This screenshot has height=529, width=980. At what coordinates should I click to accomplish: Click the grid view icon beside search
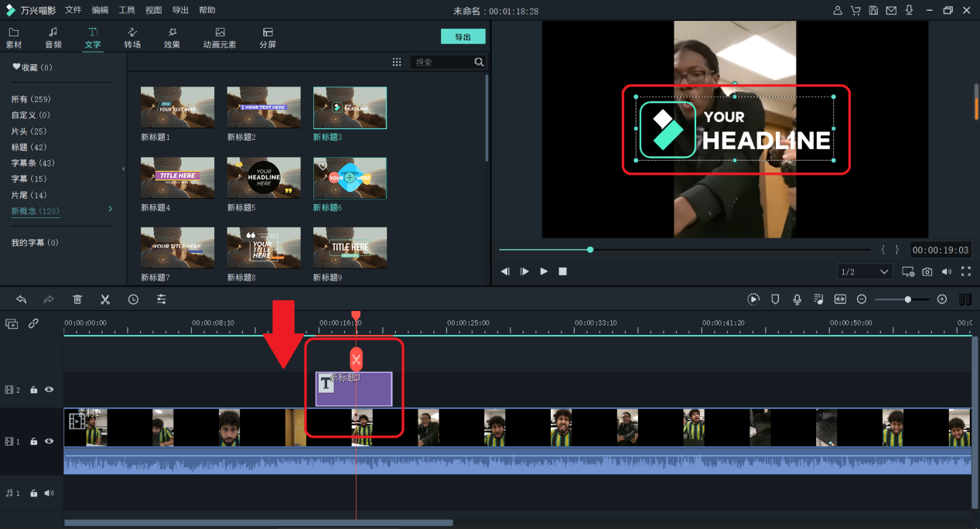[x=397, y=62]
